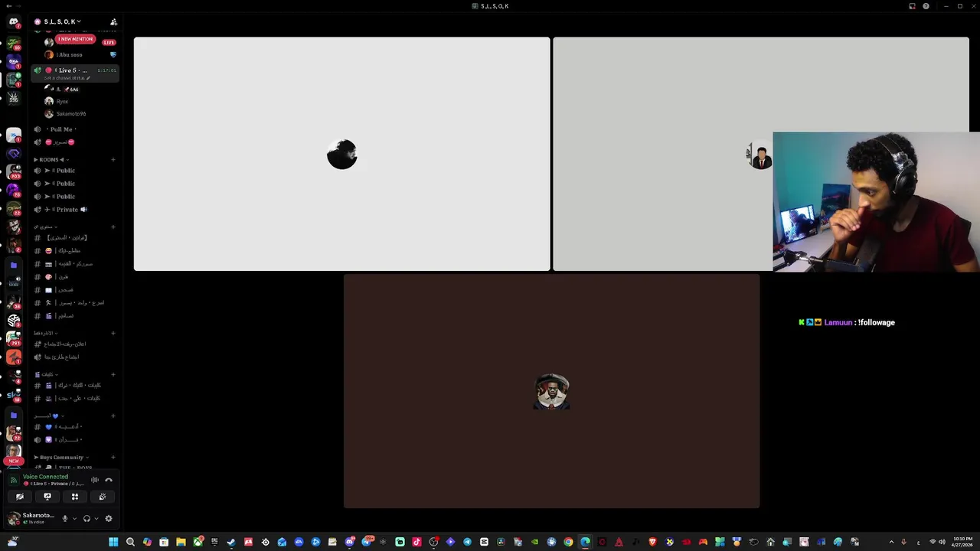Open Discord icon on taskbar
This screenshot has height=551, width=980.
pos(349,542)
